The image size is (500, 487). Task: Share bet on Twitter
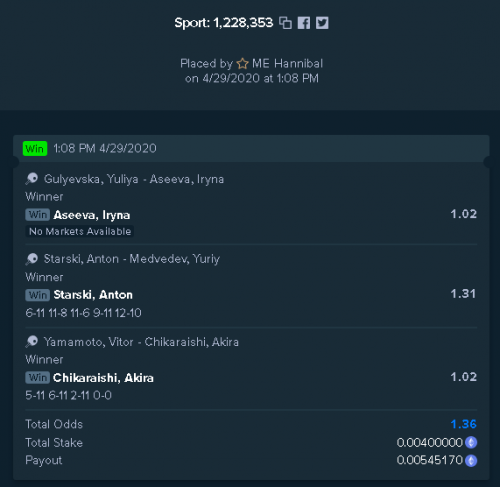[322, 23]
